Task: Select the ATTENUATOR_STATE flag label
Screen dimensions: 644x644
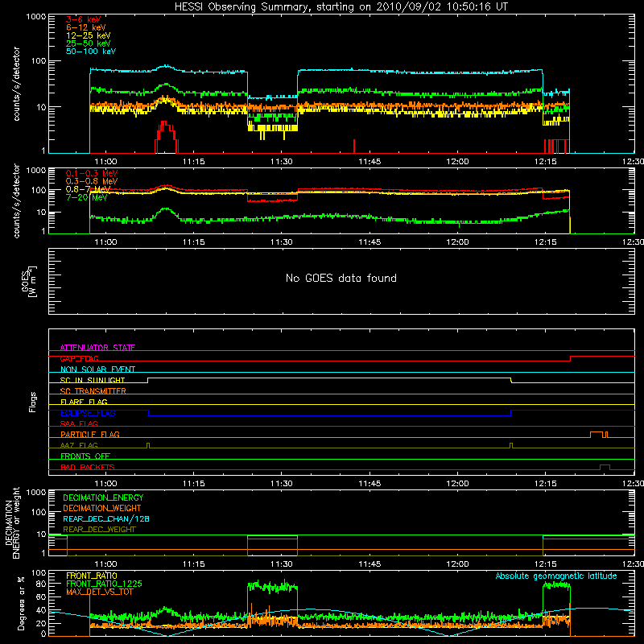Action: coord(97,348)
